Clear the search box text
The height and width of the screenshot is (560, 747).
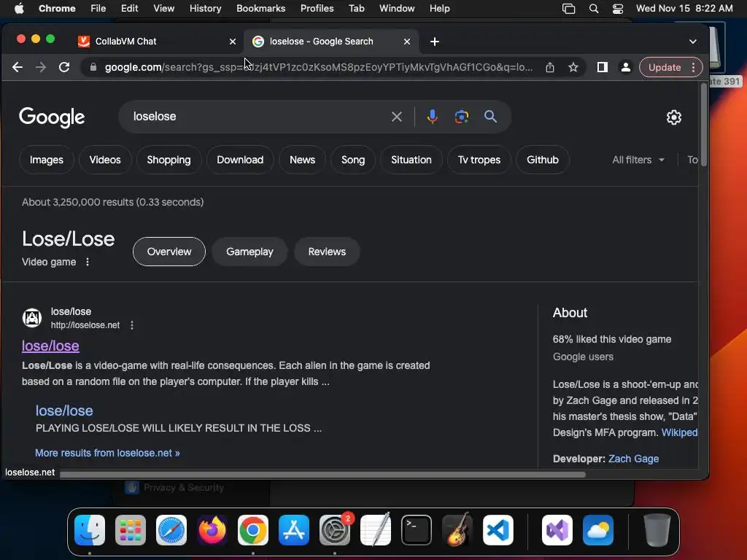396,117
